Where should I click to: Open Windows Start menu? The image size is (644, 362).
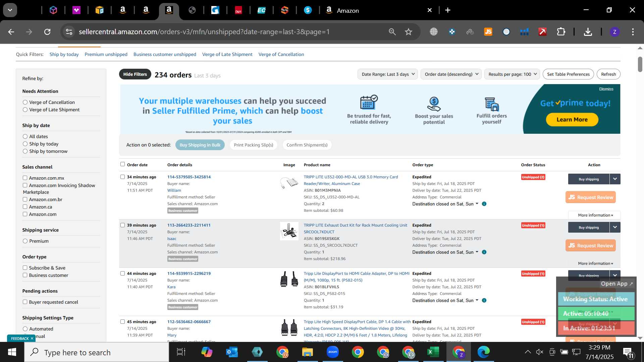point(12,352)
